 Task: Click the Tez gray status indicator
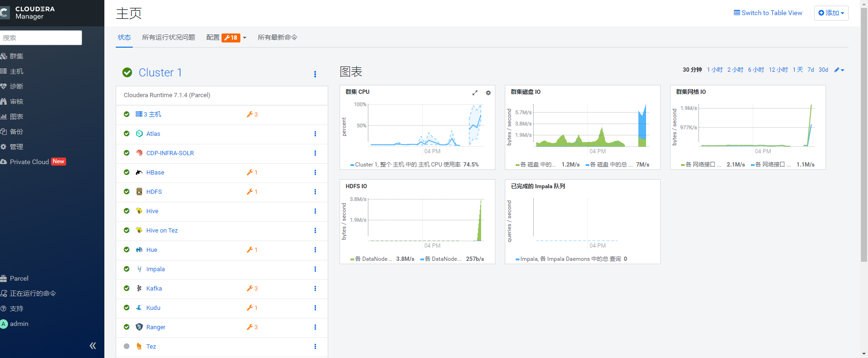coord(127,346)
